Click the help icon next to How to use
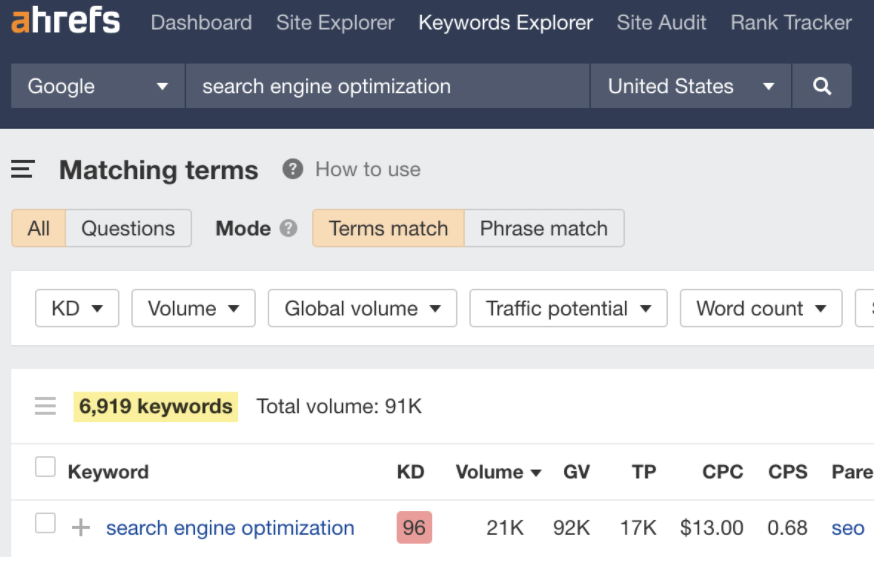Screen dimensions: 884x566 point(292,169)
